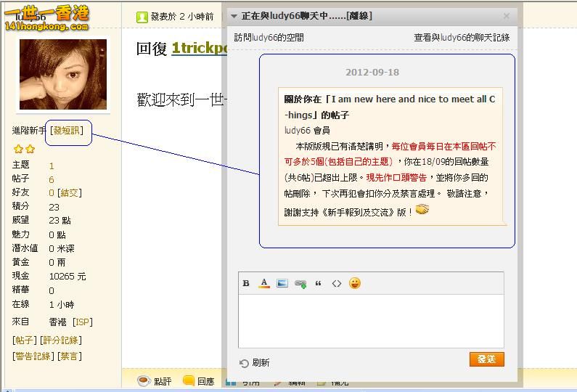Open the smiley emoticon picker

click(355, 283)
